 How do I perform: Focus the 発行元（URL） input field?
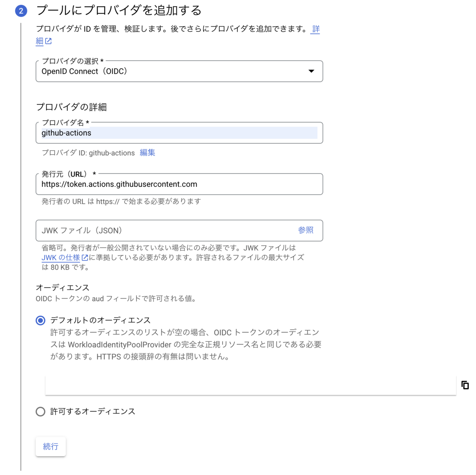point(179,184)
